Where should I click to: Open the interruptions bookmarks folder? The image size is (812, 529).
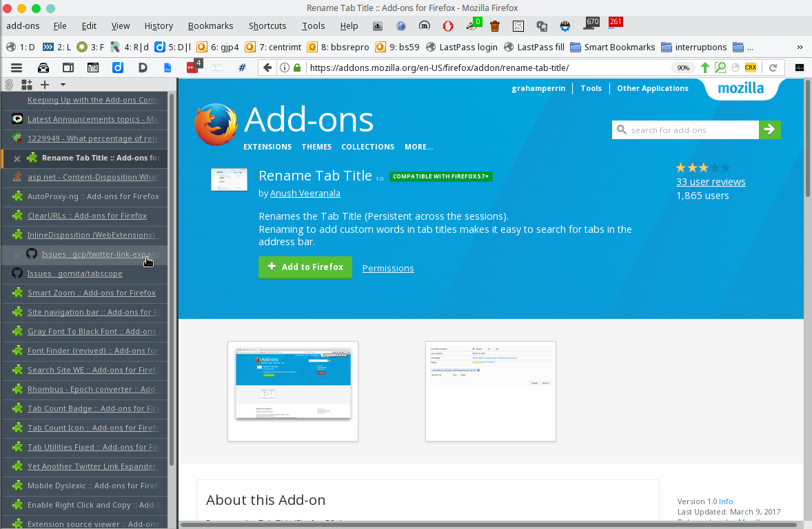click(694, 47)
